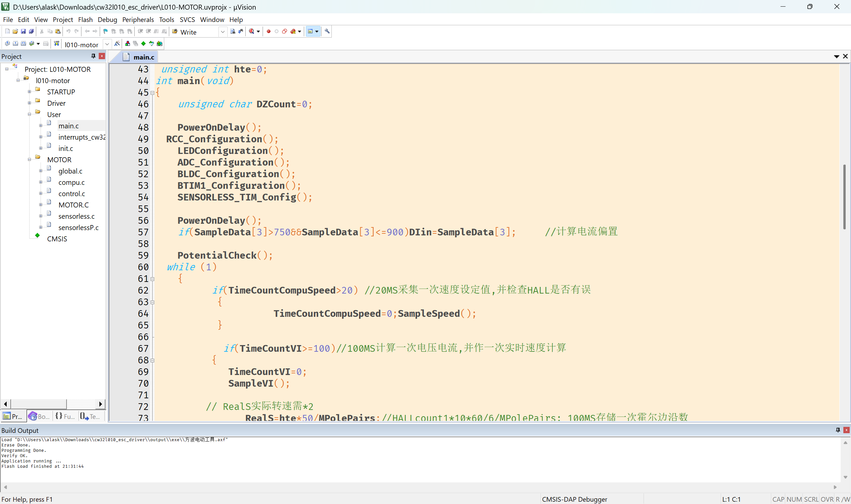
Task: Open the Manage Project Items icon
Action: pos(127,44)
